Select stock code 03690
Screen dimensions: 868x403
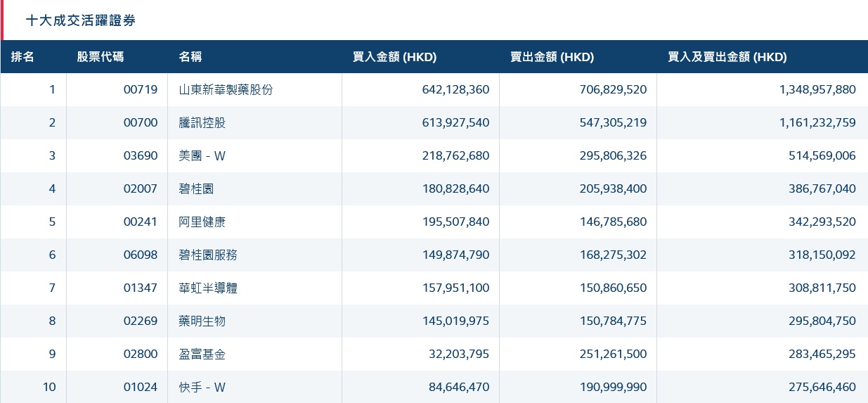[x=141, y=156]
